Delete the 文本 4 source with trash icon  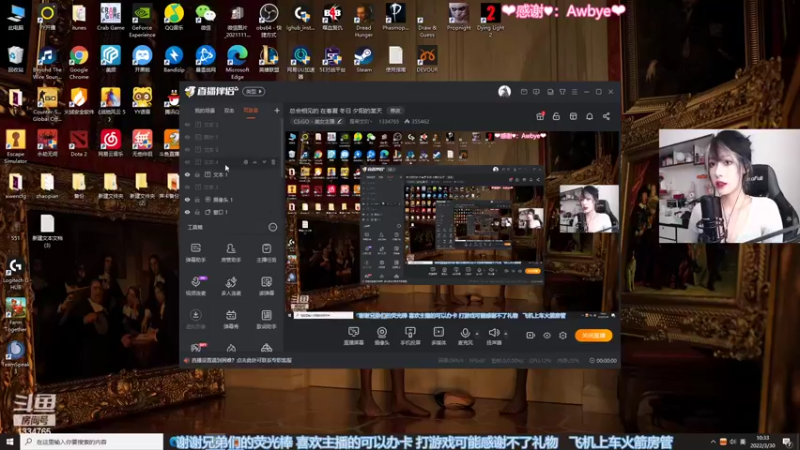273,162
